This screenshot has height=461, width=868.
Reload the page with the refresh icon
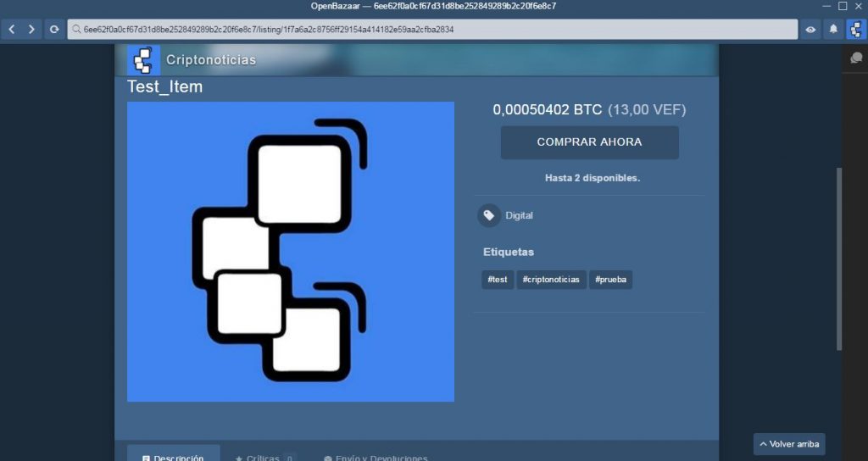pyautogui.click(x=53, y=30)
